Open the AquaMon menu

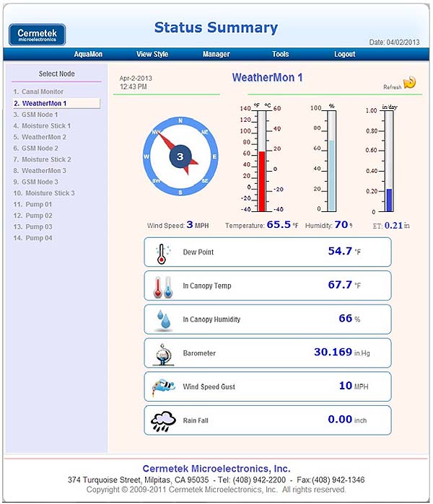(88, 54)
